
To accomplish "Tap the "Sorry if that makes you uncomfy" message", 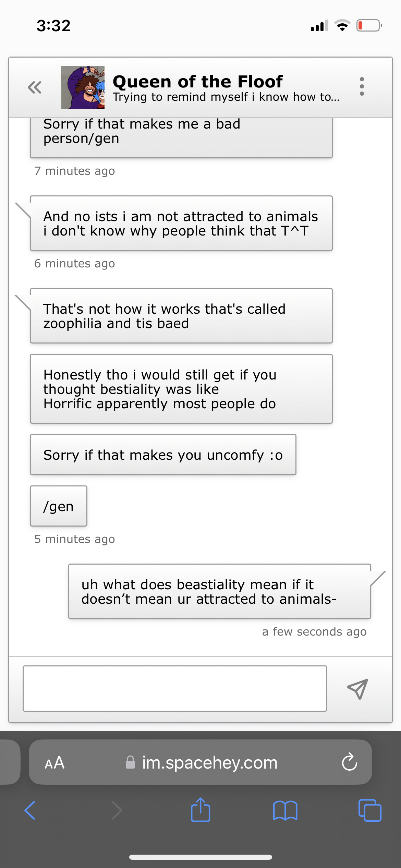I will 163,455.
